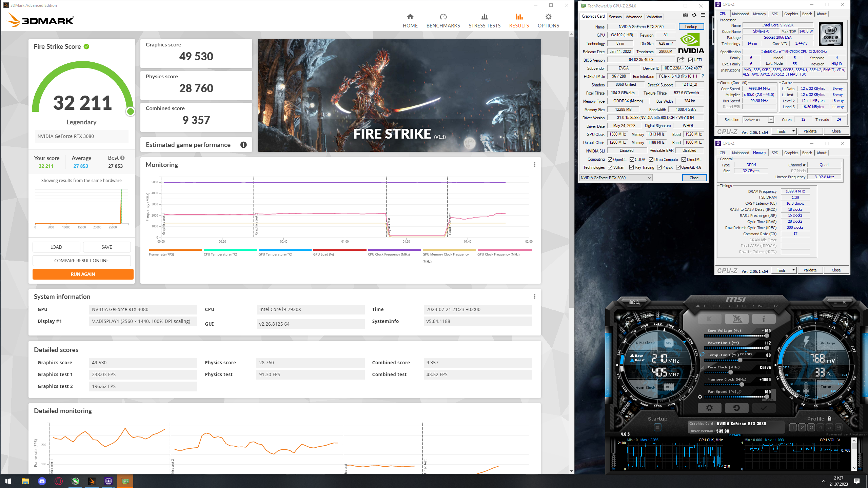Toggle the Apply at Windows startup button in Afterburner
The width and height of the screenshot is (868, 488).
click(x=657, y=427)
